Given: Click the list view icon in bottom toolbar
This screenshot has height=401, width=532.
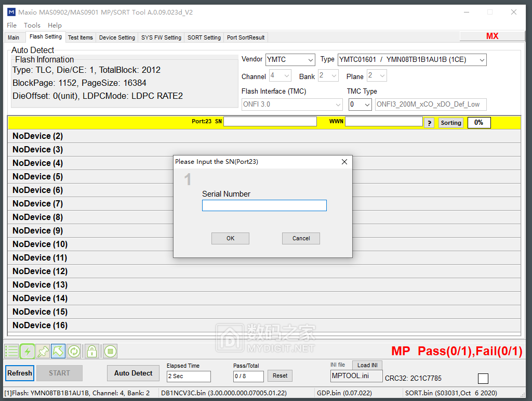Looking at the screenshot, I should pyautogui.click(x=11, y=351).
